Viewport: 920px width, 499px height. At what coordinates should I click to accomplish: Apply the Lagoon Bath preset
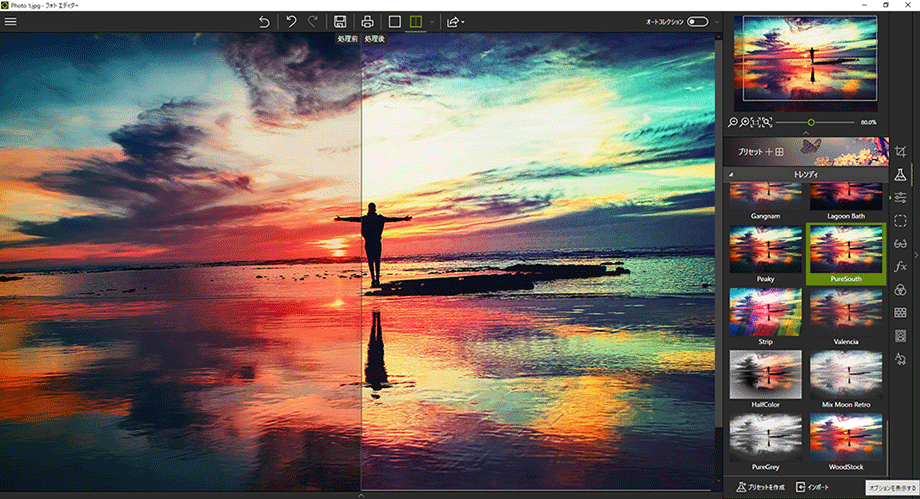pyautogui.click(x=845, y=200)
